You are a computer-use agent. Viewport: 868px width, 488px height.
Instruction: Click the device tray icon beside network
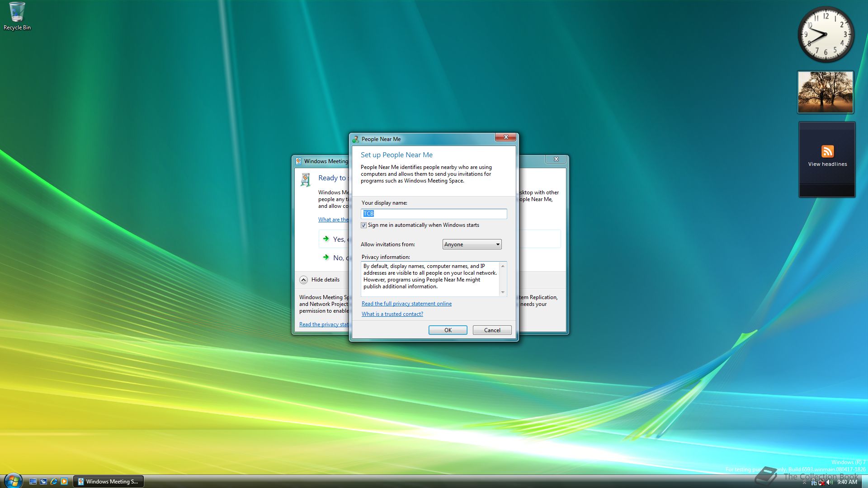814,482
